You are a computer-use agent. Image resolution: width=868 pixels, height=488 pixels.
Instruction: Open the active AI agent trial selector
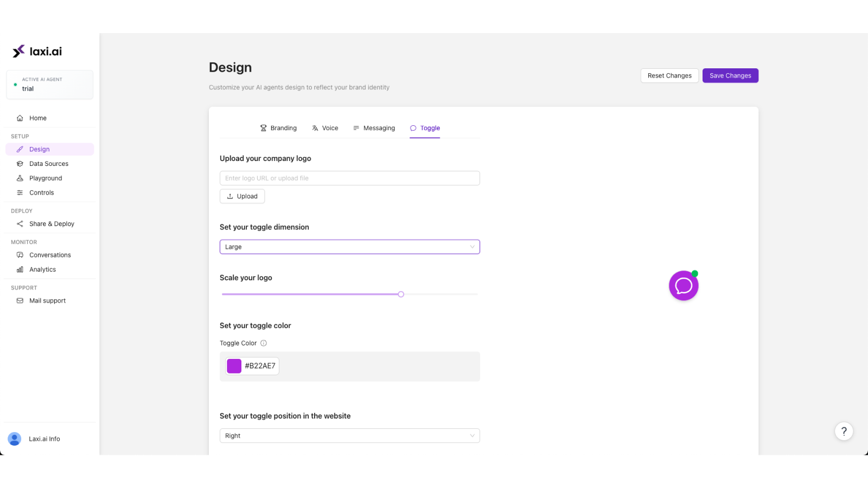[x=50, y=85]
